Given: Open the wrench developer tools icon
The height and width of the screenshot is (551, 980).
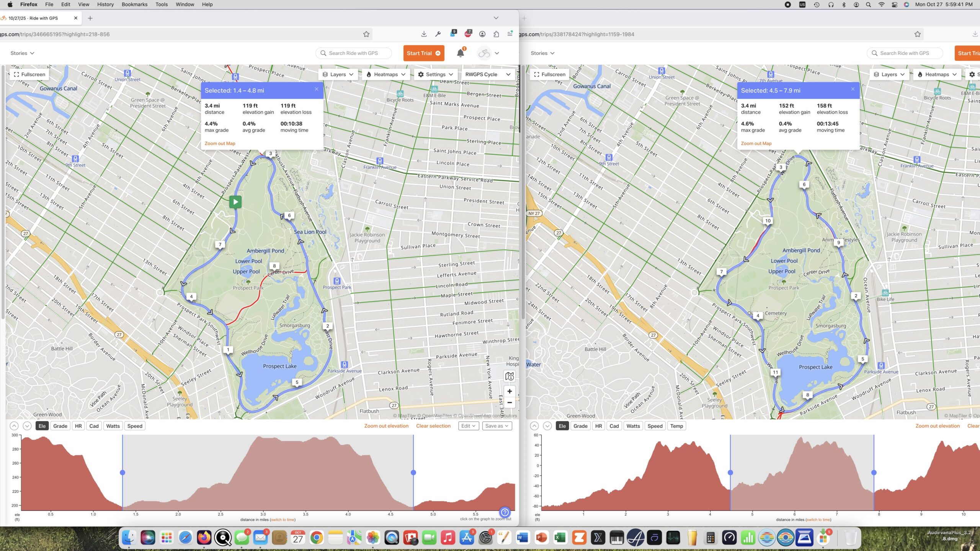Looking at the screenshot, I should [438, 34].
